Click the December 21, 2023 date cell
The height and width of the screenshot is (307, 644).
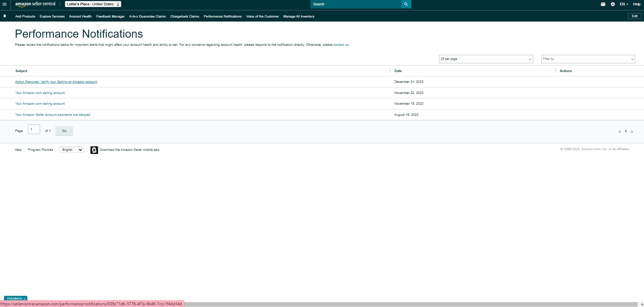pyautogui.click(x=409, y=82)
